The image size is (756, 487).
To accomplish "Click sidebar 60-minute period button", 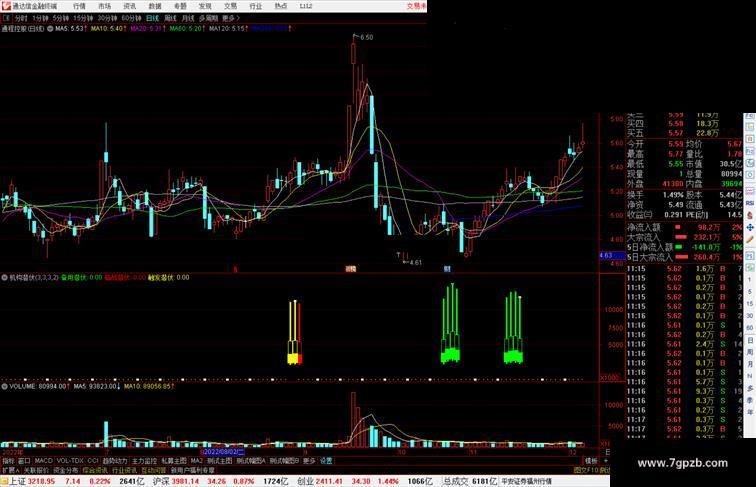I will pos(750,328).
